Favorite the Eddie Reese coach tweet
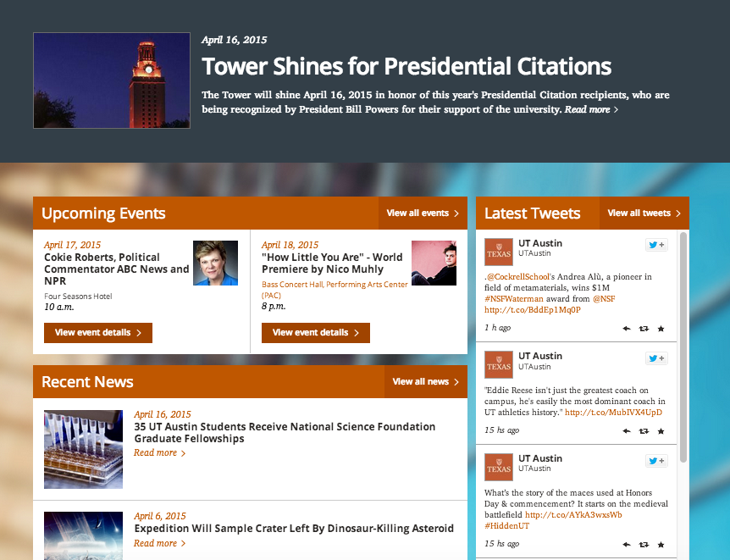The height and width of the screenshot is (560, 730). (661, 431)
